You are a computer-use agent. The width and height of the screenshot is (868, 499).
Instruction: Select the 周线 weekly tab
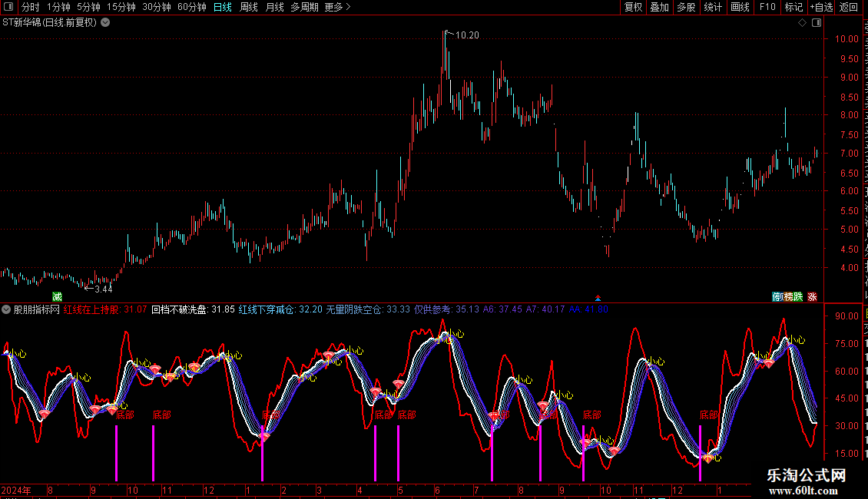pyautogui.click(x=249, y=7)
